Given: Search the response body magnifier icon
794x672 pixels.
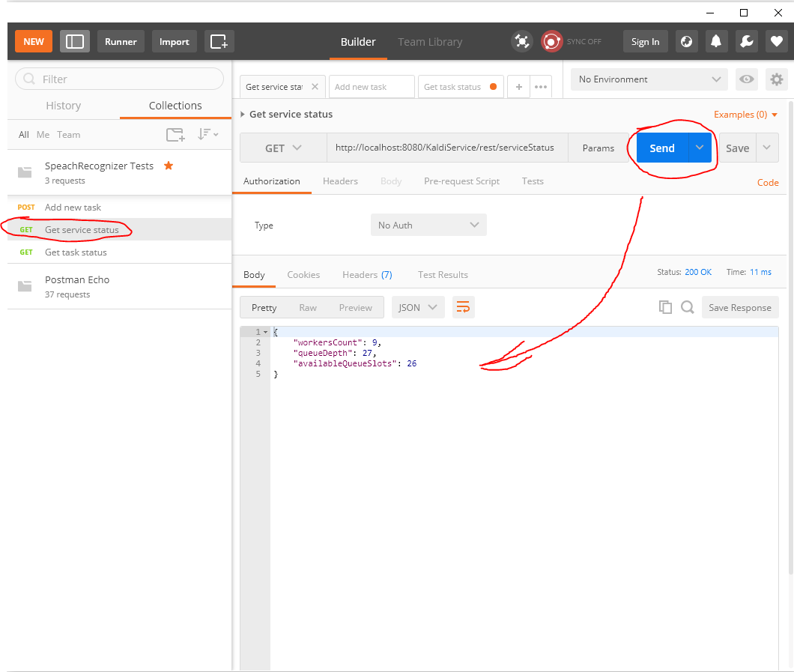Looking at the screenshot, I should [x=687, y=307].
